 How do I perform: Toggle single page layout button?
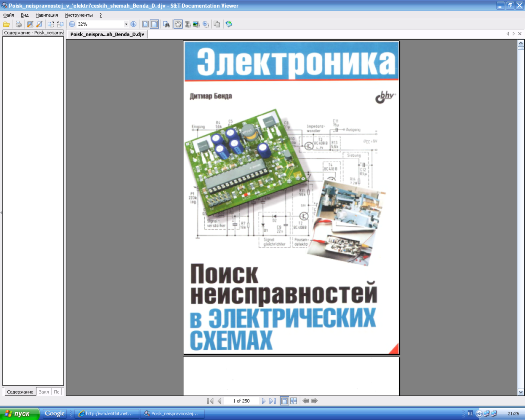point(145,24)
